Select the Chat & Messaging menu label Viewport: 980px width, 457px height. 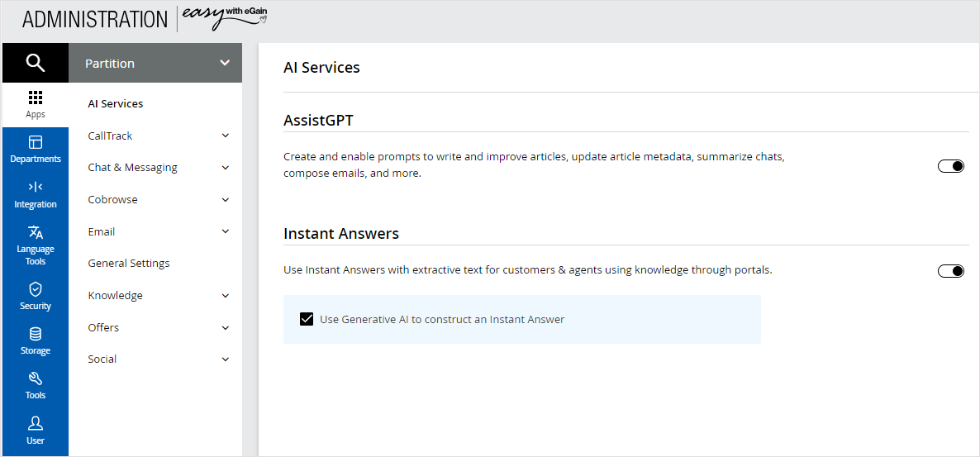[132, 168]
